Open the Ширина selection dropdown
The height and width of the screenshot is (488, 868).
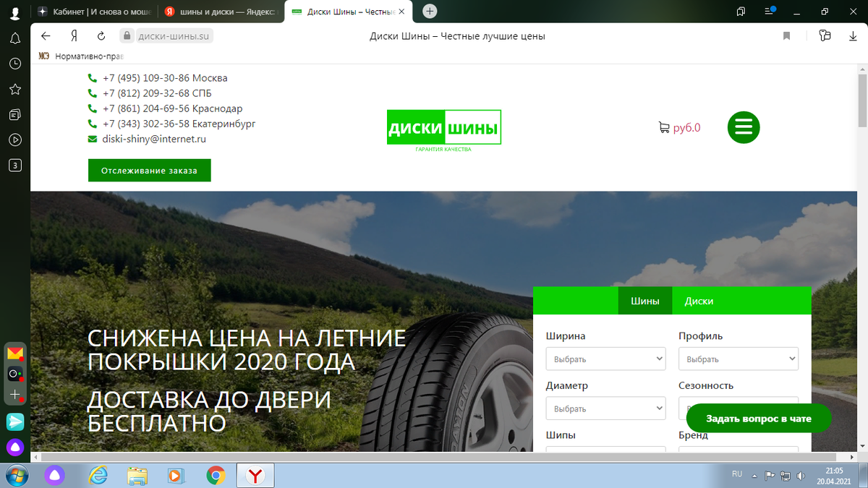(x=605, y=358)
